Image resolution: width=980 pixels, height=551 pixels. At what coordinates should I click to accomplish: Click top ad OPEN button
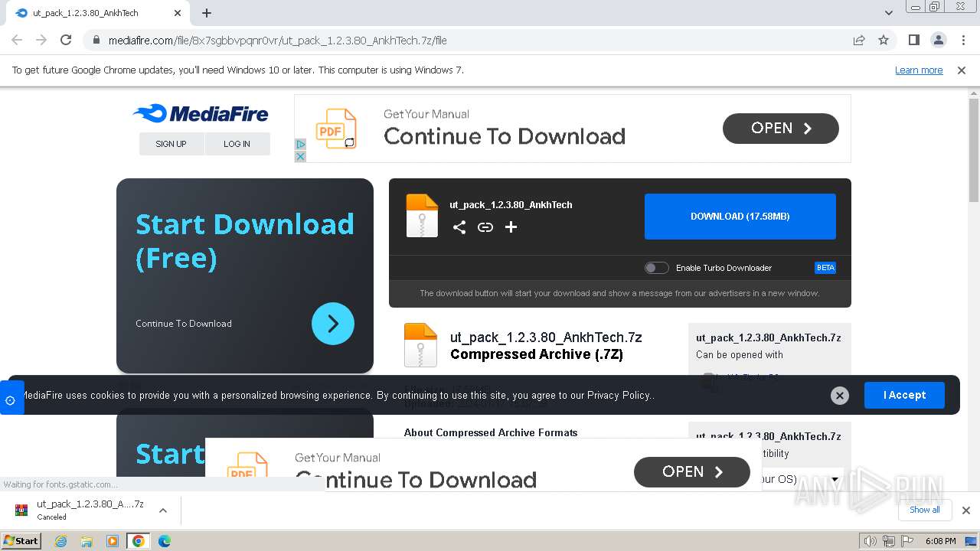click(781, 129)
